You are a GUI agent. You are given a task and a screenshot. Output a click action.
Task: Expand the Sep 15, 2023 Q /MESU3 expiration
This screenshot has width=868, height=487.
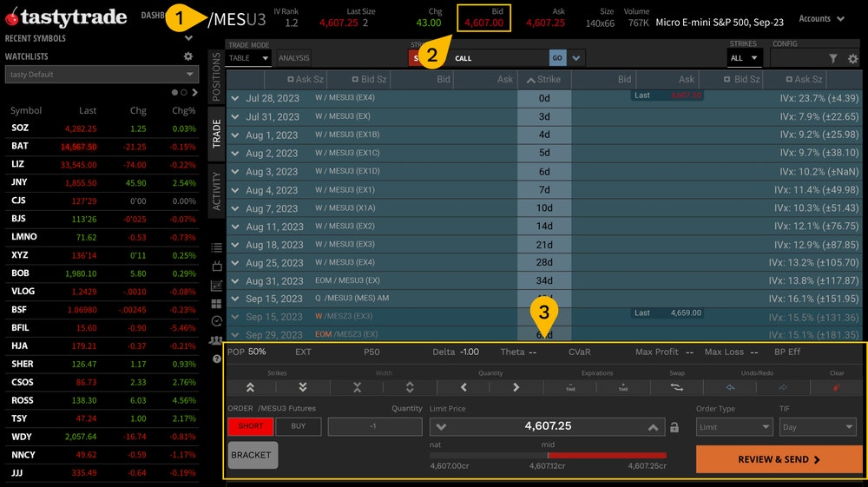(x=235, y=299)
